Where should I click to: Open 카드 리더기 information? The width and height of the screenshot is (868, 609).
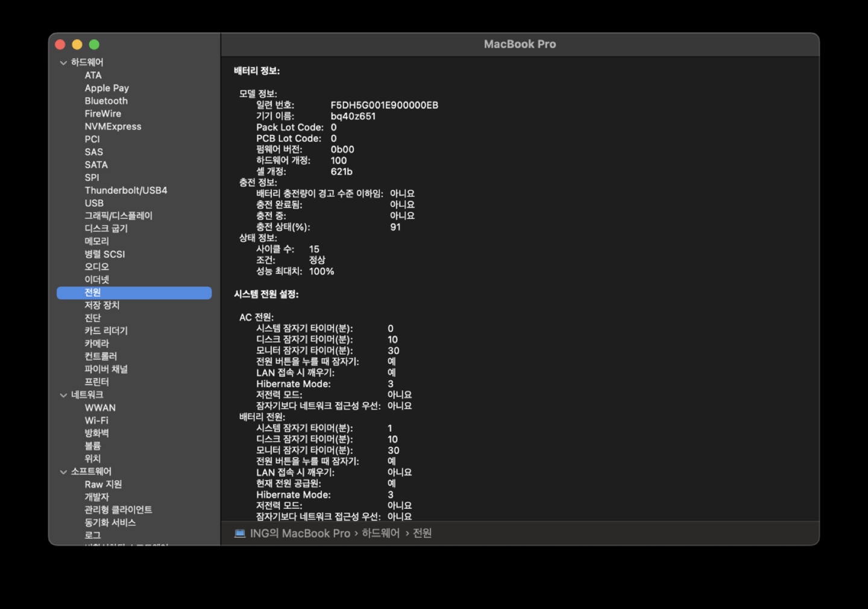click(106, 330)
